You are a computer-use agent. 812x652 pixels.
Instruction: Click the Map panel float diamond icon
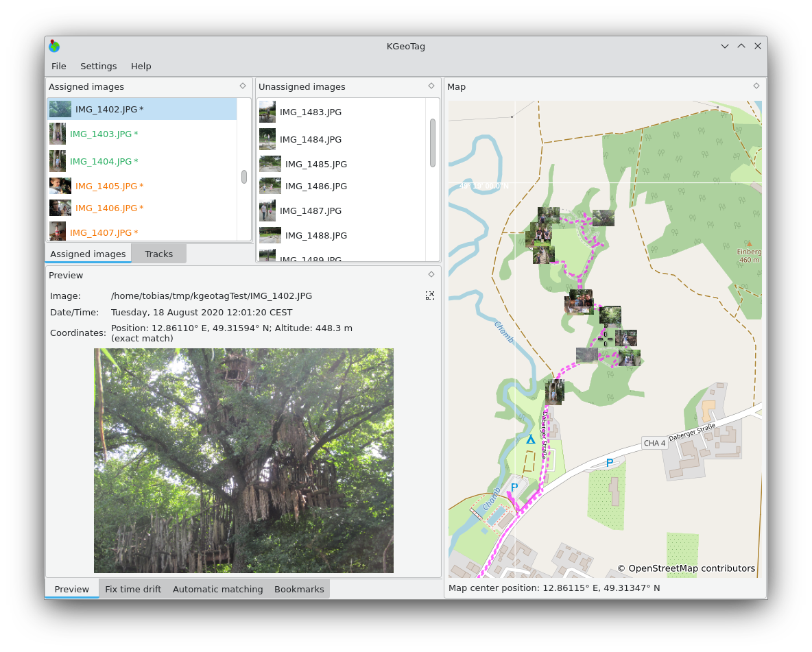pos(756,86)
